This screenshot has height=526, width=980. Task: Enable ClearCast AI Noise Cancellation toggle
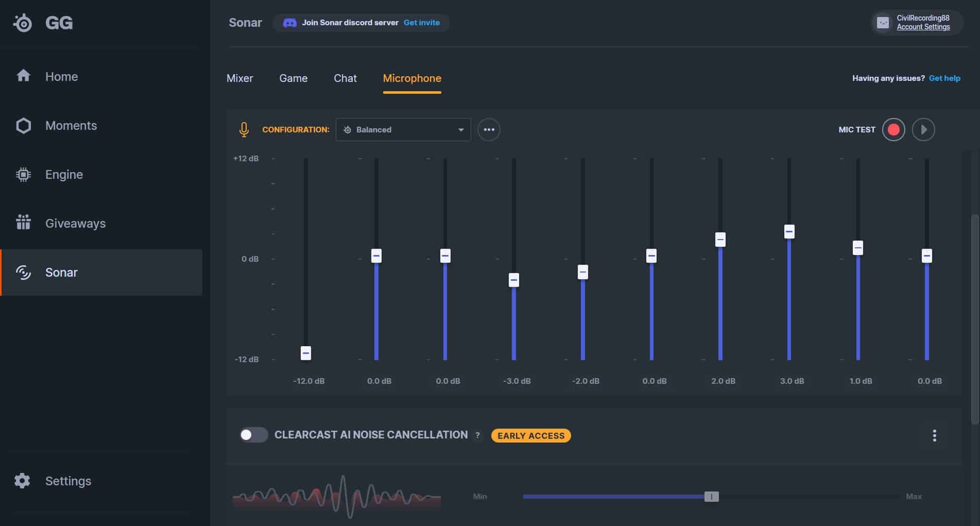point(253,435)
